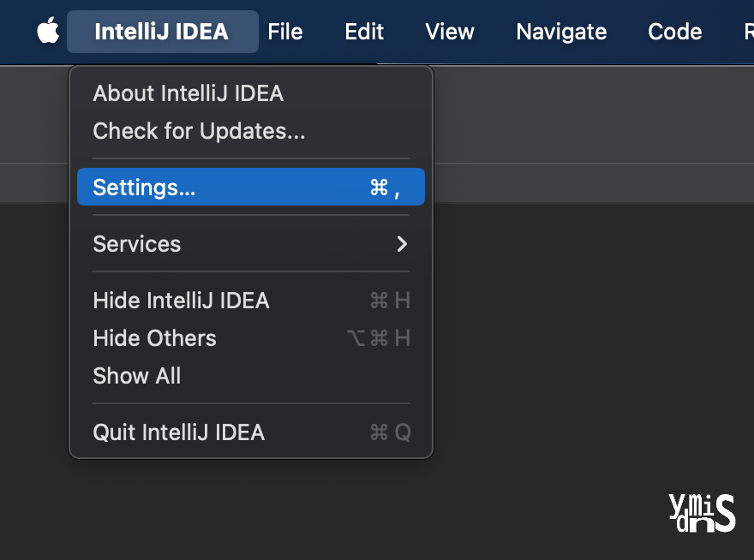Open the Navigate menu
754x560 pixels.
[x=561, y=32]
